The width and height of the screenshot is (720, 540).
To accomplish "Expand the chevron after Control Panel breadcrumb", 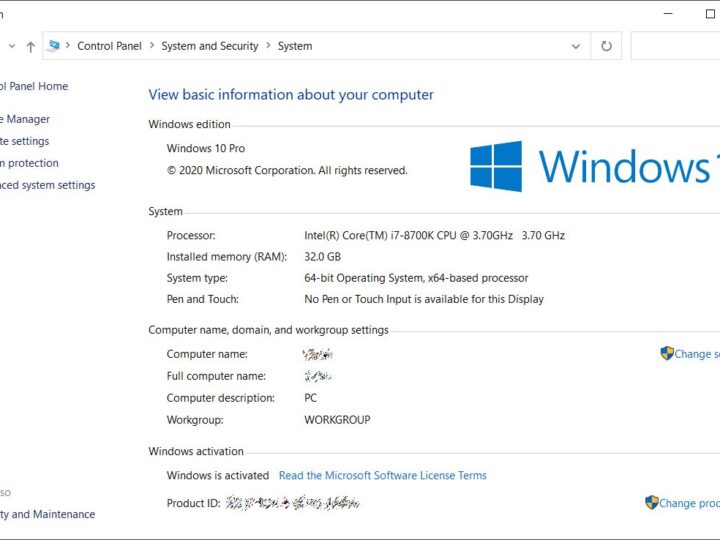I will click(151, 46).
